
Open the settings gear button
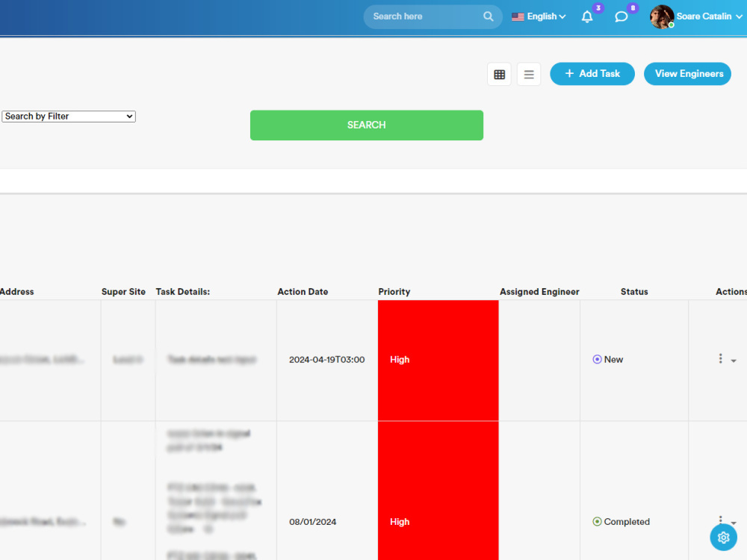coord(723,537)
